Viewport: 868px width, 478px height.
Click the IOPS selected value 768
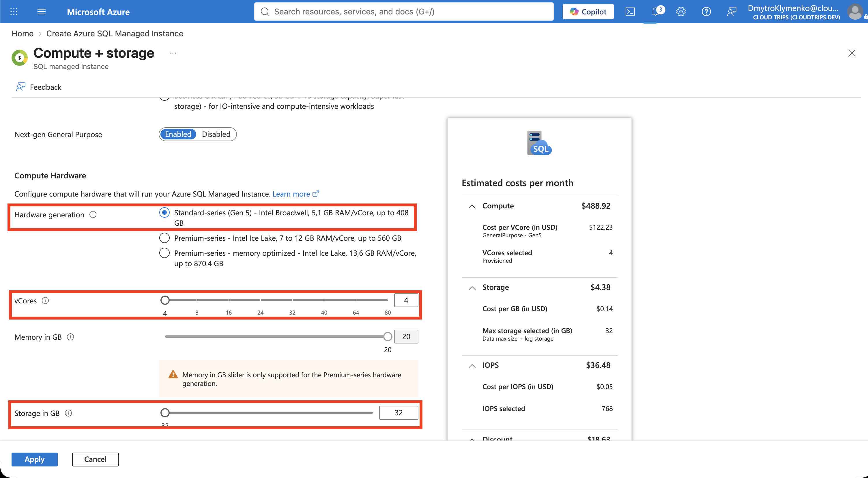click(607, 408)
